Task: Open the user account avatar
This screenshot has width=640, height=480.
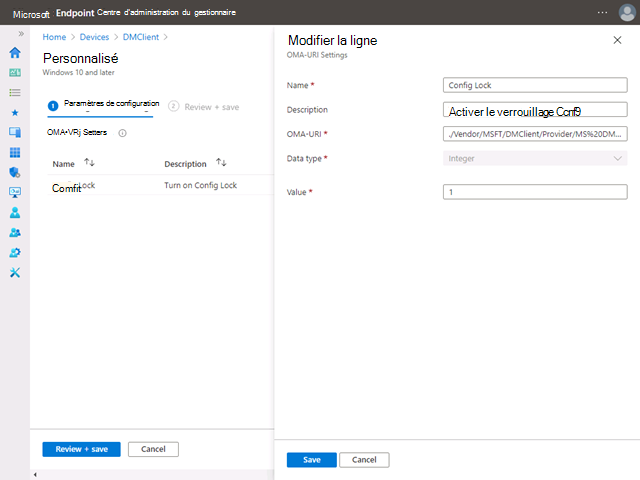Action: coord(627,12)
